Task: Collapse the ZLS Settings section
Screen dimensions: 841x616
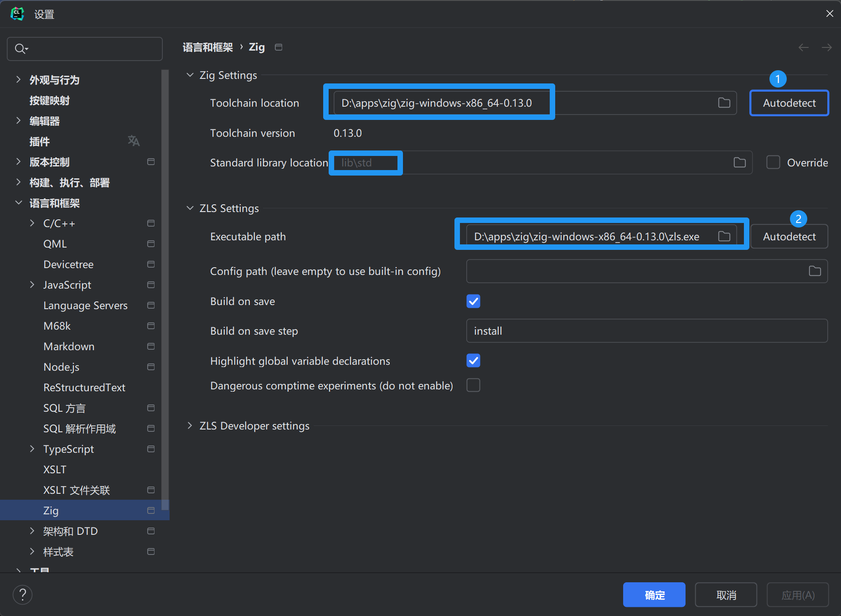Action: [190, 208]
